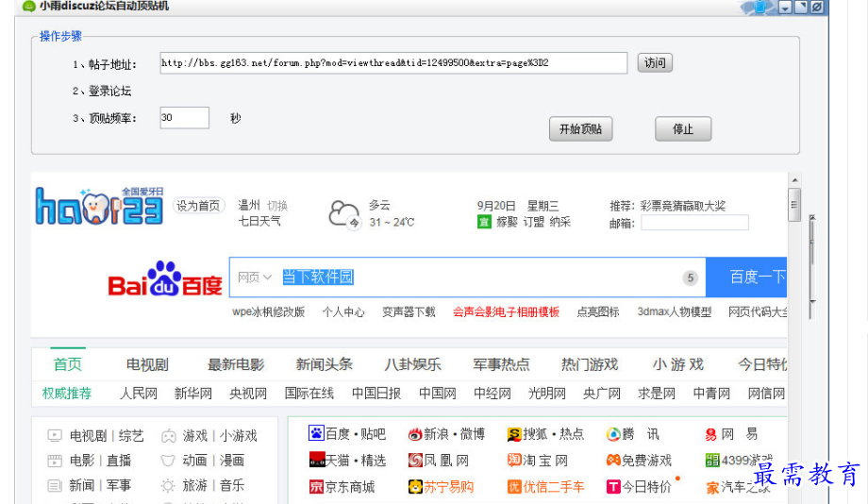The width and height of the screenshot is (868, 504).
Task: Edit the 顶贴频率 seconds field
Action: tap(184, 118)
